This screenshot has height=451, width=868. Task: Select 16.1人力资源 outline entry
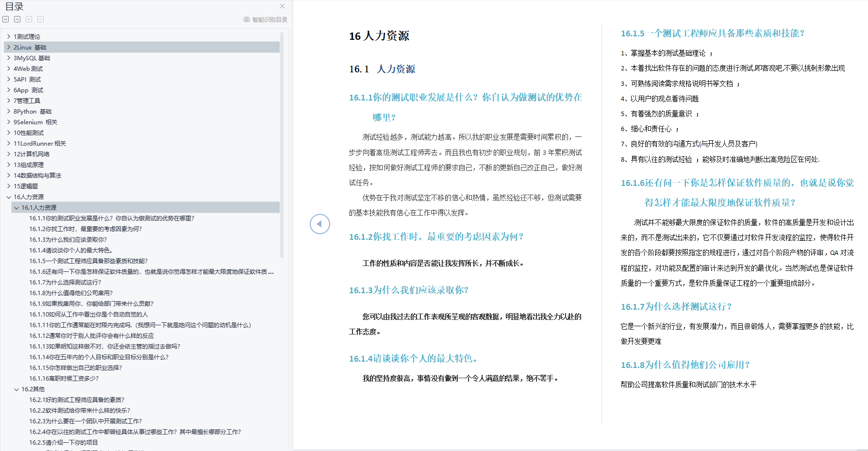(146, 207)
